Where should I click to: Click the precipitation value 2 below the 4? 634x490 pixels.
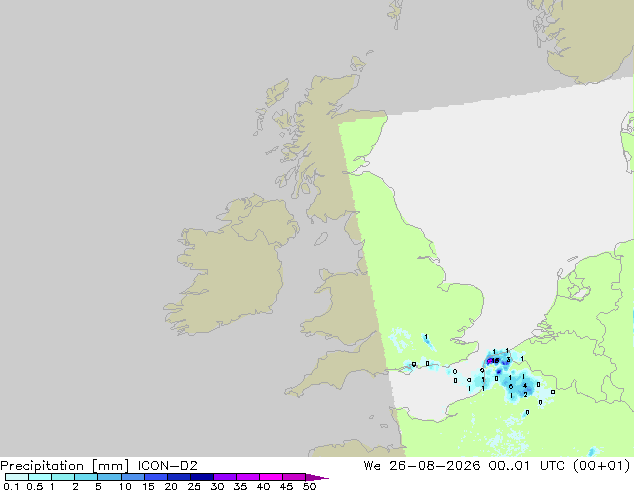point(525,395)
